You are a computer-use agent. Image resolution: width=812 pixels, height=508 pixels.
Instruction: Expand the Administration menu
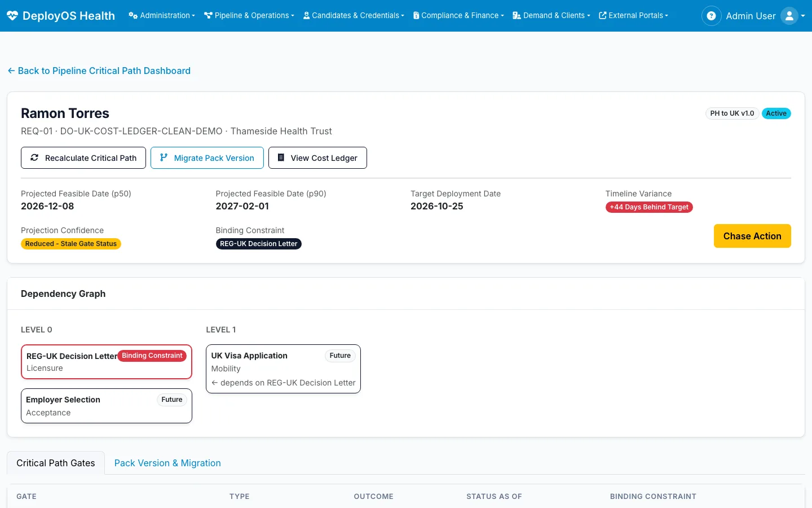point(162,15)
